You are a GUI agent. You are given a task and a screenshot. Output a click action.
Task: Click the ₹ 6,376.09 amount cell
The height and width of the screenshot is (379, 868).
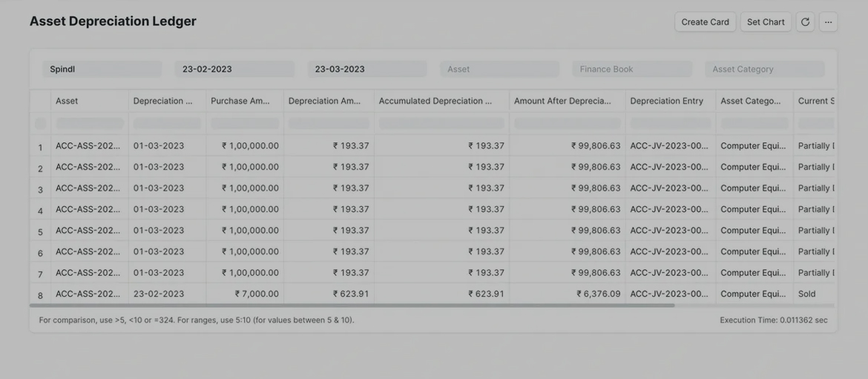[x=598, y=294]
